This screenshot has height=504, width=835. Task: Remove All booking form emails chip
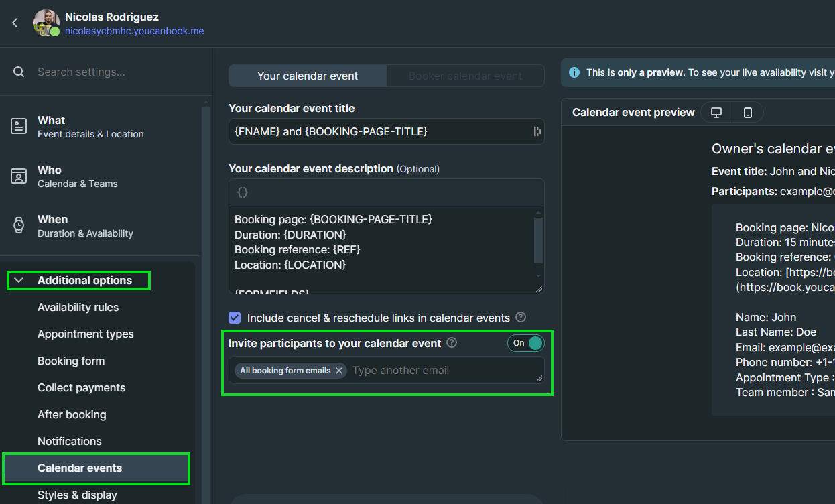[x=339, y=371]
